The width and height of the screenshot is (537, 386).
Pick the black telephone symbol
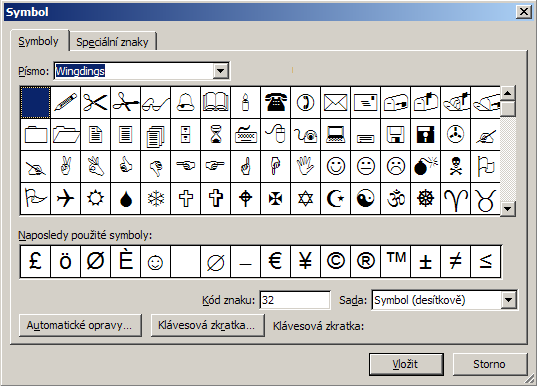275,102
